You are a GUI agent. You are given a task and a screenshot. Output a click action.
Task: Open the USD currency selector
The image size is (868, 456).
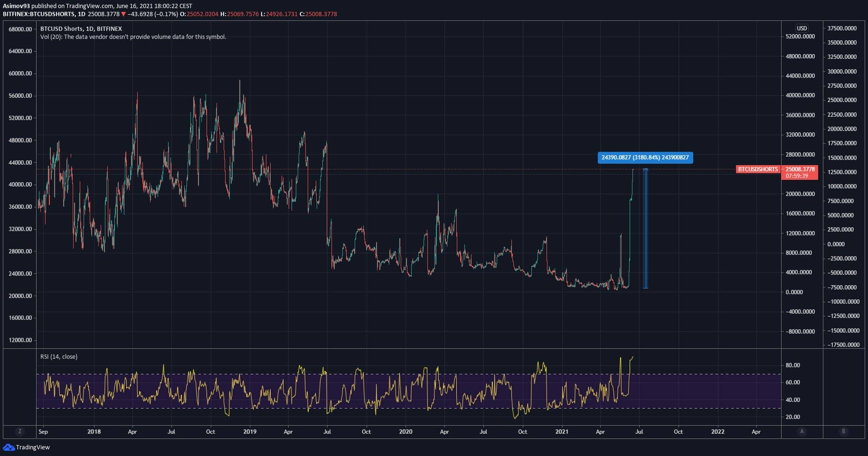pyautogui.click(x=802, y=28)
